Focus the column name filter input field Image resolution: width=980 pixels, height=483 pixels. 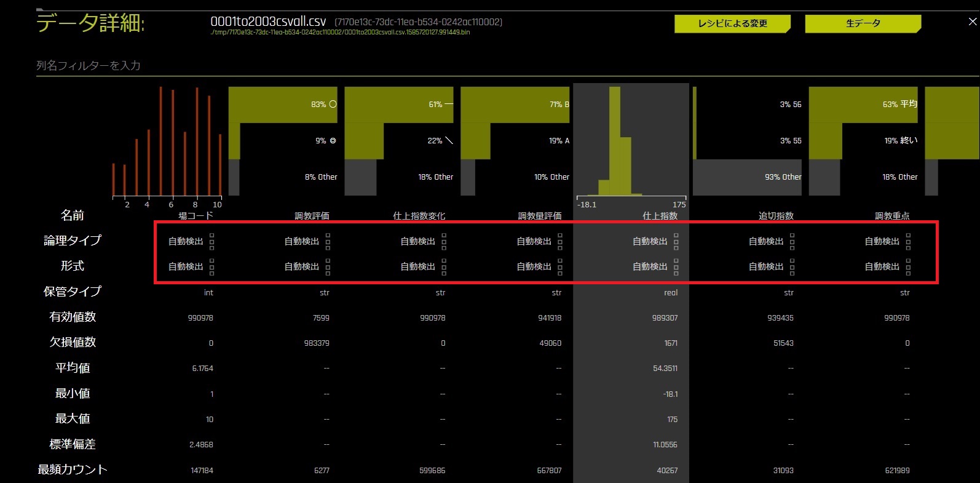click(x=246, y=65)
